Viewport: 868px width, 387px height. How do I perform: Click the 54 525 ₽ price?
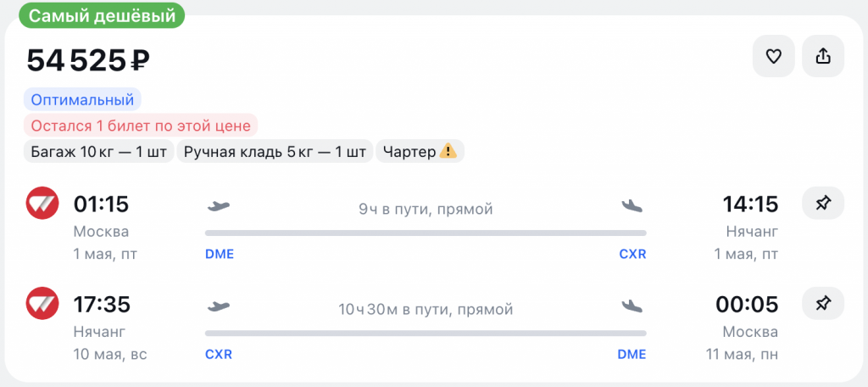(88, 60)
